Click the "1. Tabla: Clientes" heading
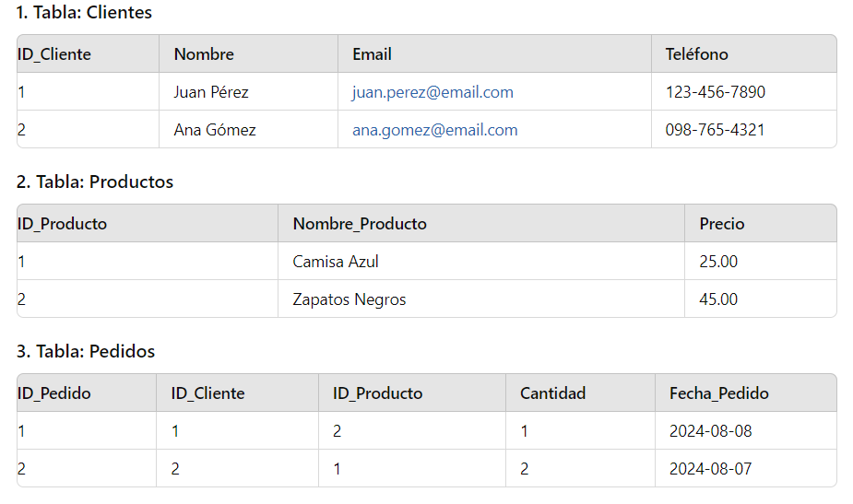The width and height of the screenshot is (853, 504). coord(84,13)
